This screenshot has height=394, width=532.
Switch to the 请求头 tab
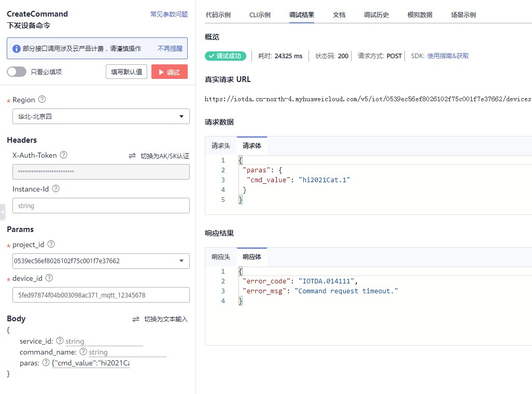pyautogui.click(x=221, y=146)
